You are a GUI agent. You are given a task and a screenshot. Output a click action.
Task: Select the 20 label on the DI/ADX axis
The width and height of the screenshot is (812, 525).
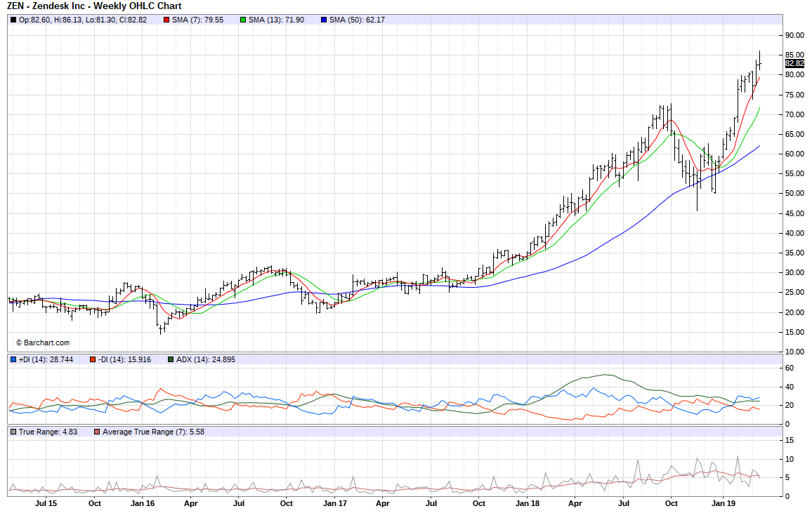(x=790, y=405)
